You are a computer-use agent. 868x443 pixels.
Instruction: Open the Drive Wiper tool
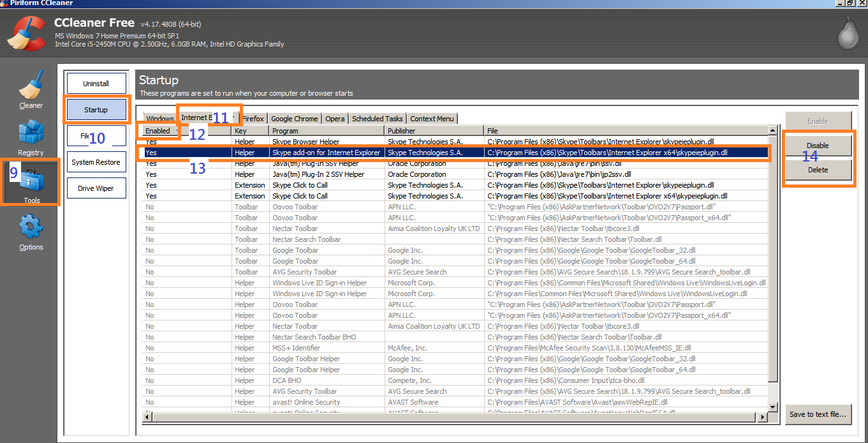96,188
